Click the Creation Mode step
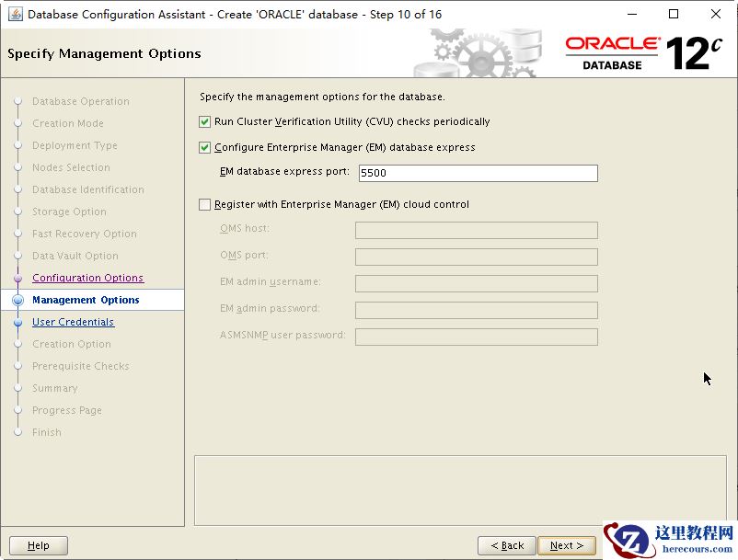 click(x=68, y=123)
